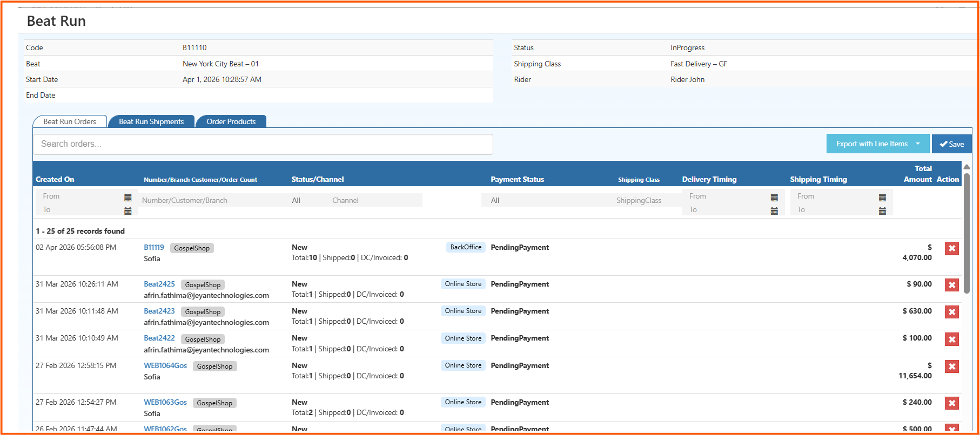980x435 pixels.
Task: Click the orders table vertical scrollbar
Action: coord(966,232)
